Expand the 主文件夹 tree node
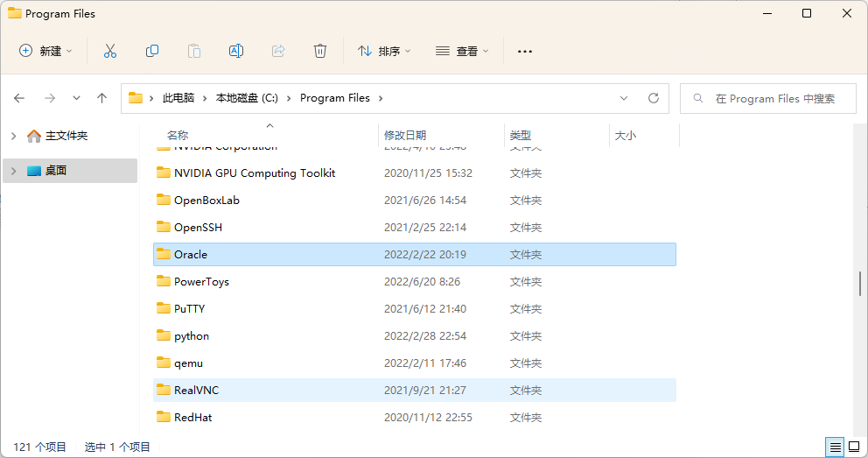 coord(14,136)
